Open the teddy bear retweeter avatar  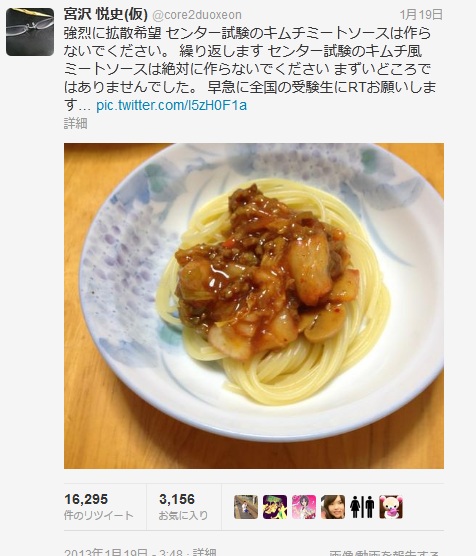pyautogui.click(x=391, y=507)
